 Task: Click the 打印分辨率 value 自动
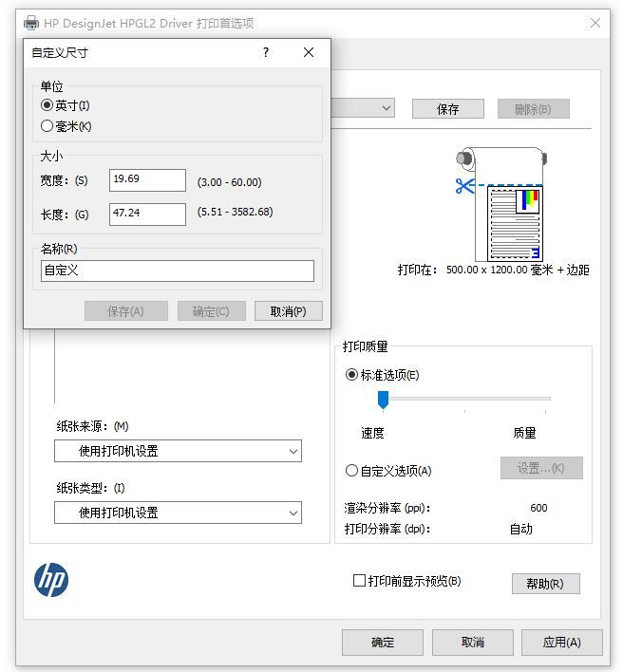coord(521,529)
